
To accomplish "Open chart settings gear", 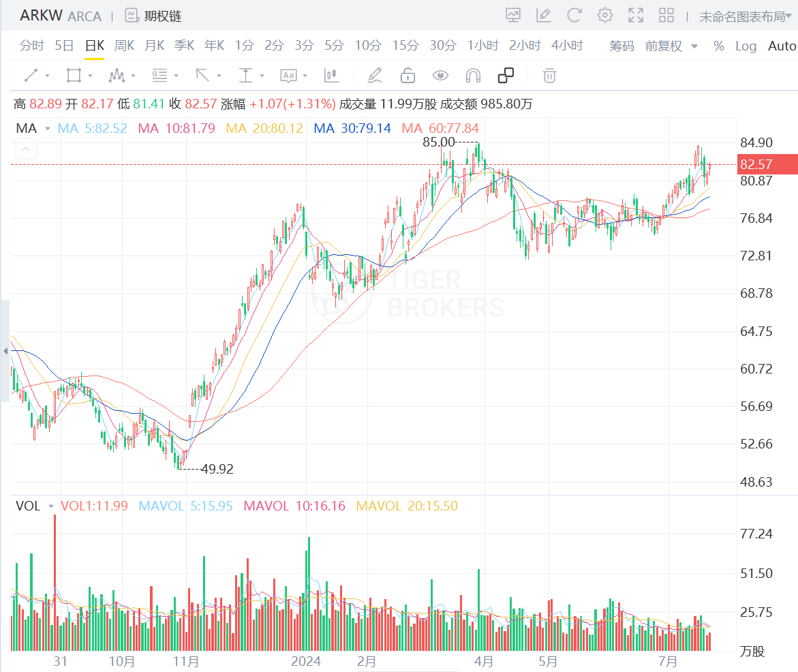I will (604, 15).
